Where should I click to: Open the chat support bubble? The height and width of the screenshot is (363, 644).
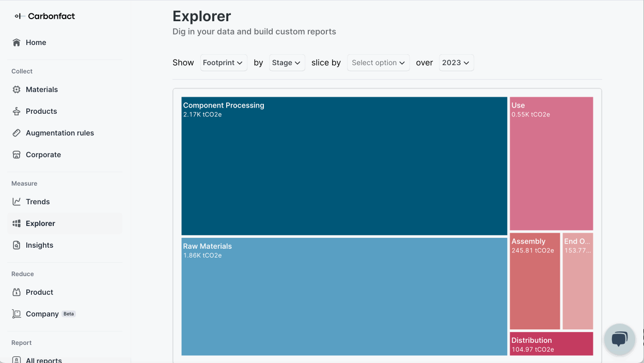(620, 339)
